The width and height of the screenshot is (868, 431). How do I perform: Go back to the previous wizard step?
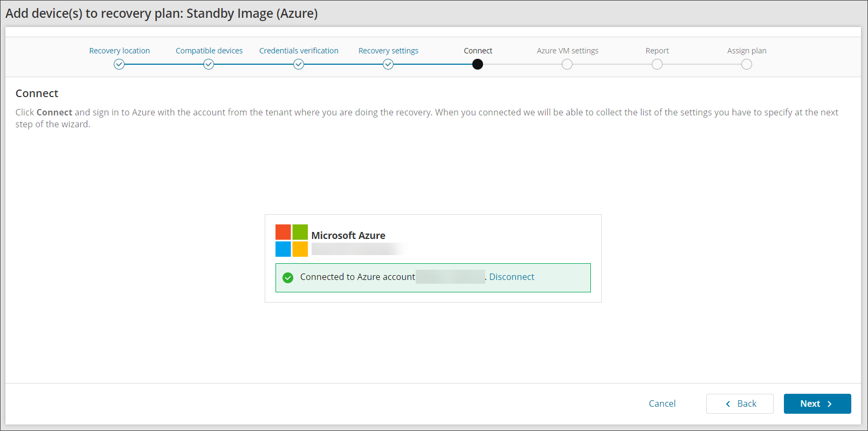click(x=740, y=403)
